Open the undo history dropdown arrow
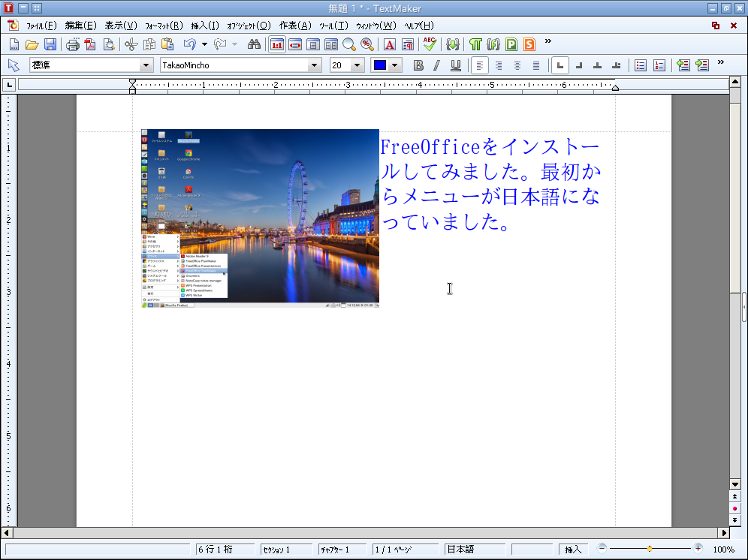The width and height of the screenshot is (748, 560). click(205, 44)
